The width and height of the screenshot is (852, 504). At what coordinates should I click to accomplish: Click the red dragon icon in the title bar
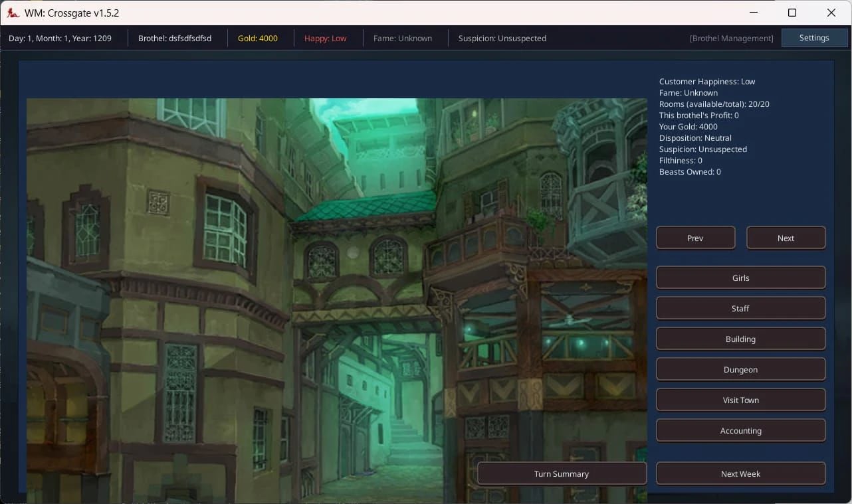tap(13, 13)
